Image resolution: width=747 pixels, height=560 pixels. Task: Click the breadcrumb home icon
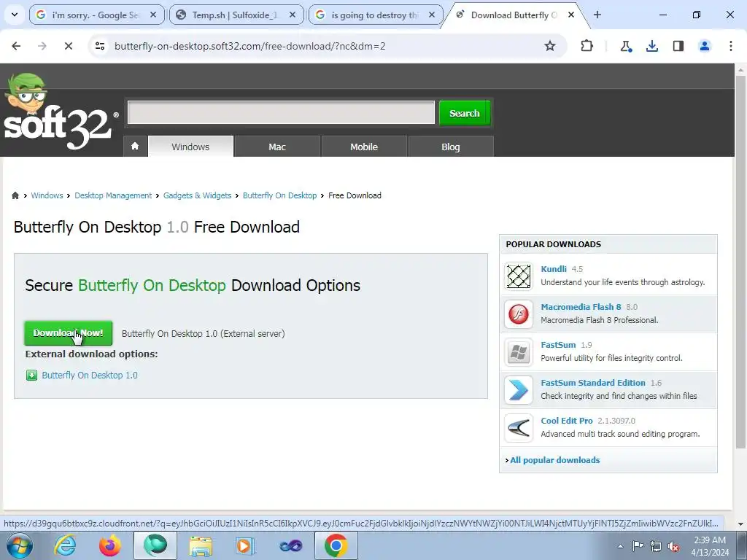pyautogui.click(x=15, y=195)
